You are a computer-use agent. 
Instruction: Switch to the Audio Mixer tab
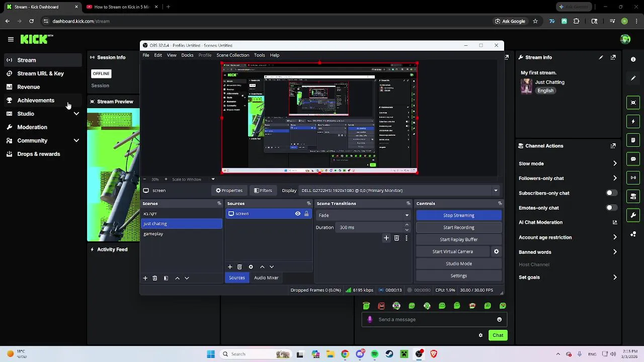pos(266,278)
